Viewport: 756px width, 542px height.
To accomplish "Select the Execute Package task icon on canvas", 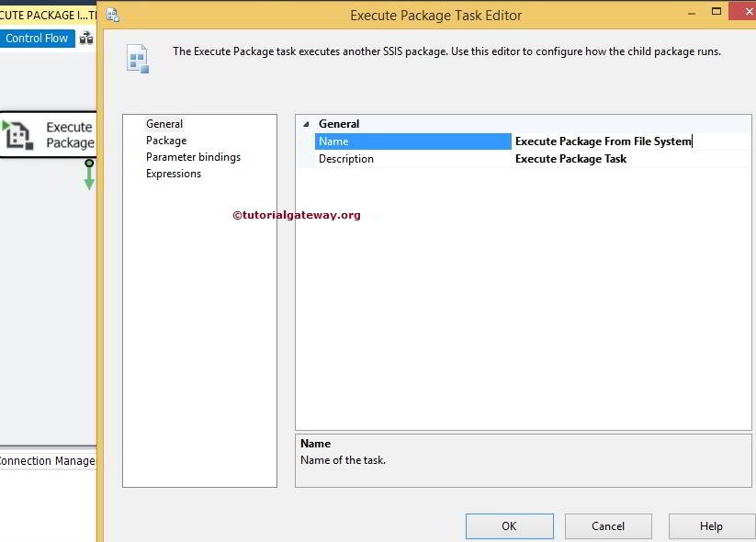I will tap(17, 135).
